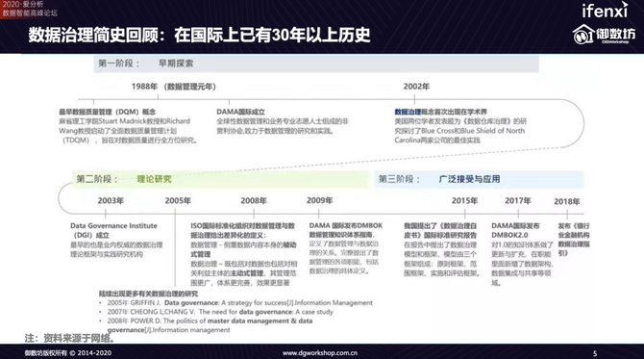Click the DAMA国际成立 heading

tap(240, 112)
